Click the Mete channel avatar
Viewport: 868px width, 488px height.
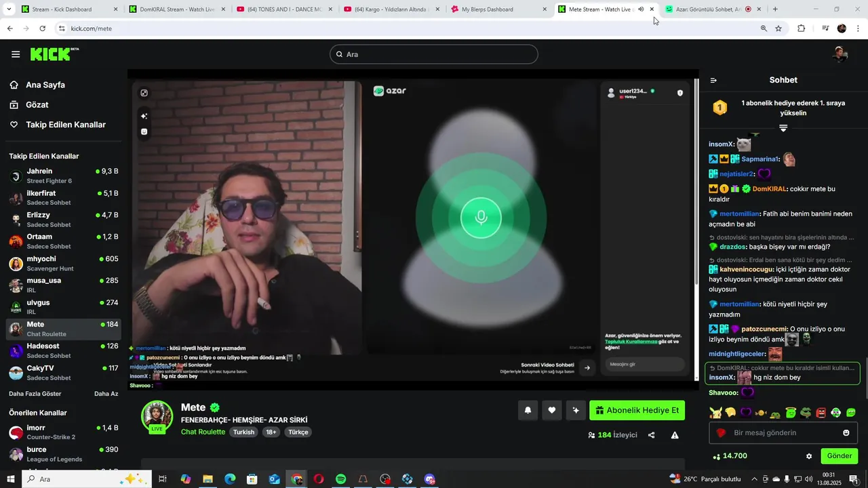pos(157,416)
